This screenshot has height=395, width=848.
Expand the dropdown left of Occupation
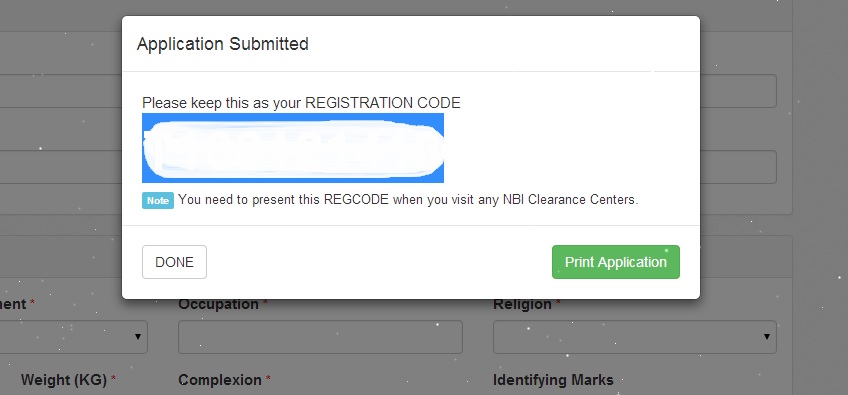(x=74, y=337)
